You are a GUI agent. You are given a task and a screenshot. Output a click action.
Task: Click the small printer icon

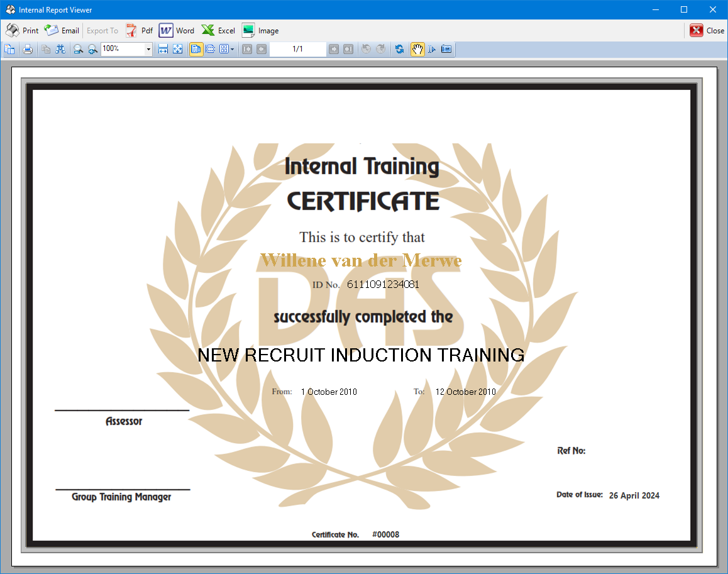(x=28, y=49)
